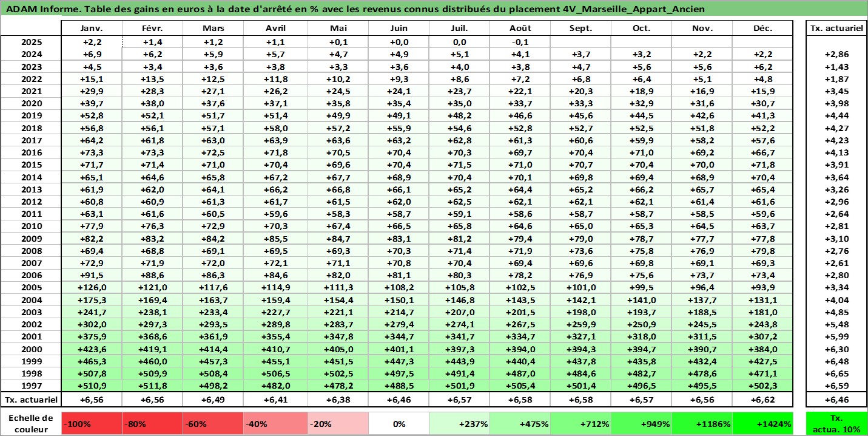Click the 'Nov.' column header

tap(702, 29)
